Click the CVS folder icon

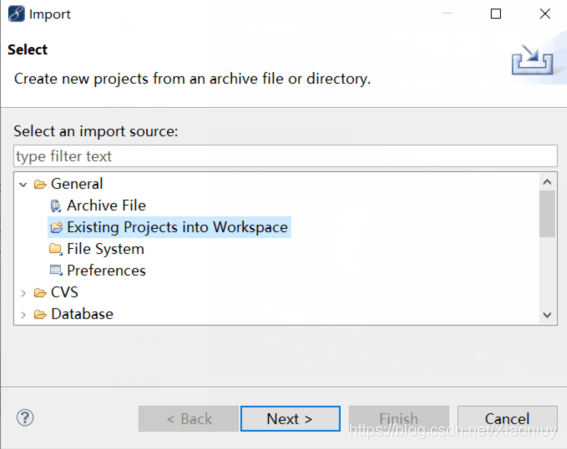tap(40, 292)
